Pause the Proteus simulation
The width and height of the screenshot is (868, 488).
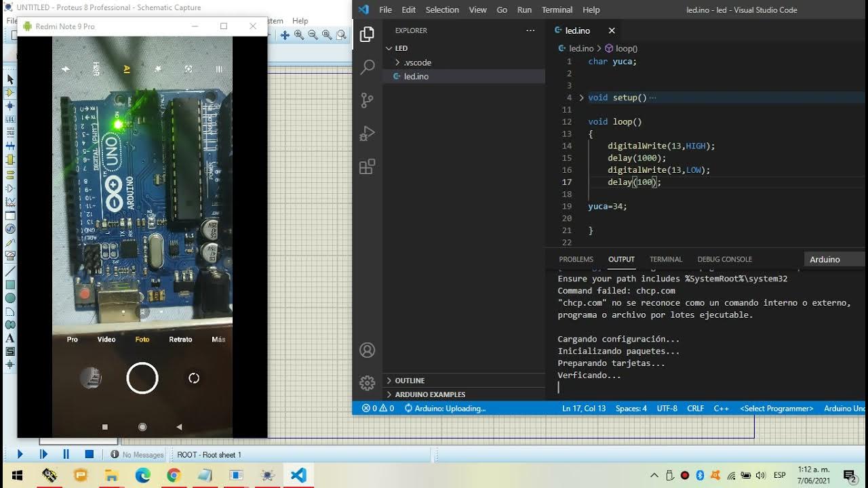(66, 454)
